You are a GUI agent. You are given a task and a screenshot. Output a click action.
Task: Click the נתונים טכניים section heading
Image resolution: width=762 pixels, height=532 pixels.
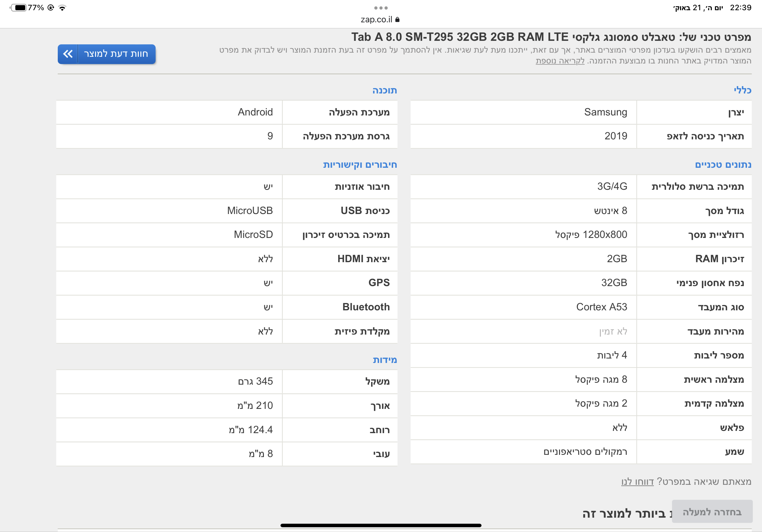point(723,165)
